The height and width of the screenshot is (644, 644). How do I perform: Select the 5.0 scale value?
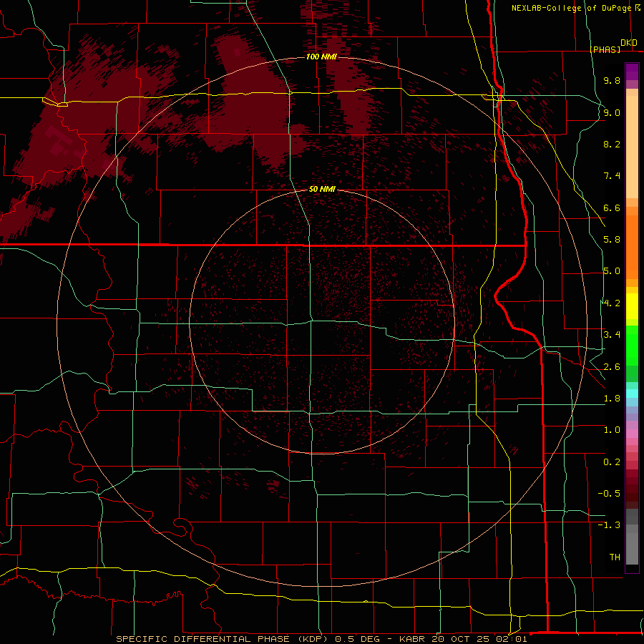pyautogui.click(x=612, y=271)
